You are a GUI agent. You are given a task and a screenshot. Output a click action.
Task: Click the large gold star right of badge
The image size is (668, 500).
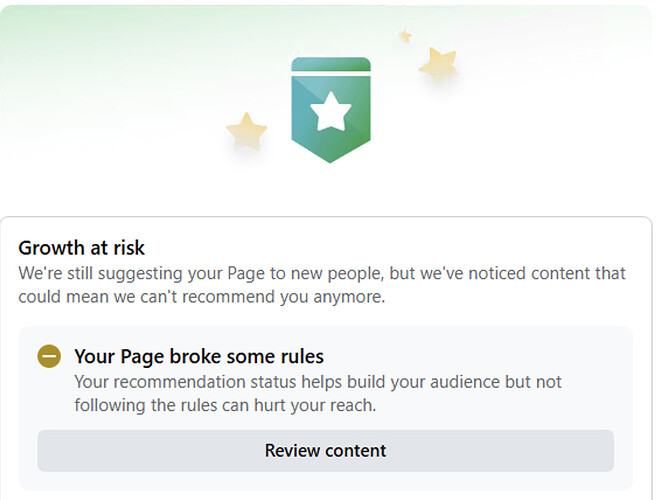pos(438,64)
